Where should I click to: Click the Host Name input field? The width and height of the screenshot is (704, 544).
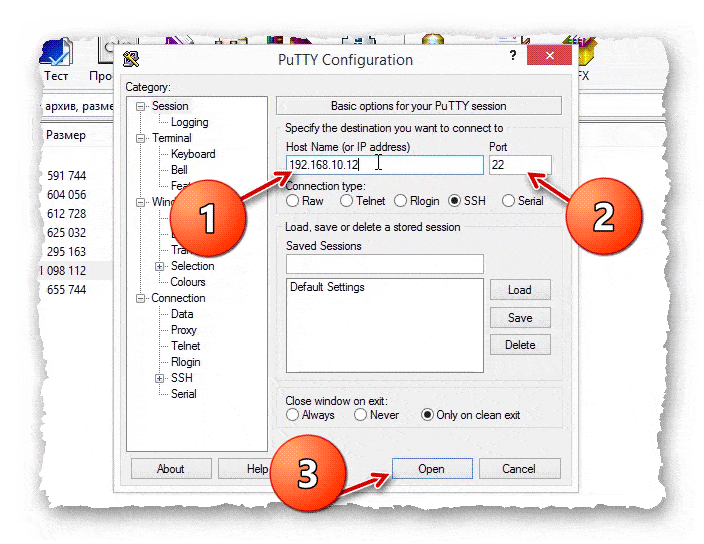384,165
